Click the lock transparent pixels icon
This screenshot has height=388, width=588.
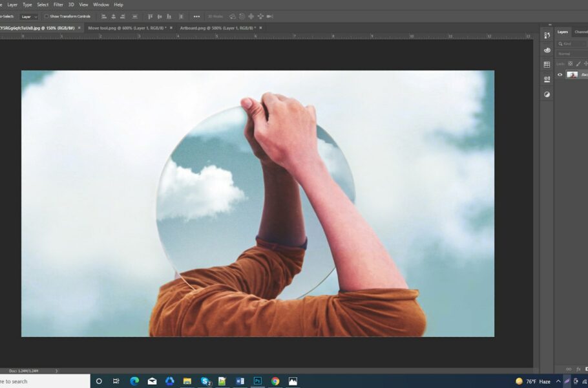[571, 64]
